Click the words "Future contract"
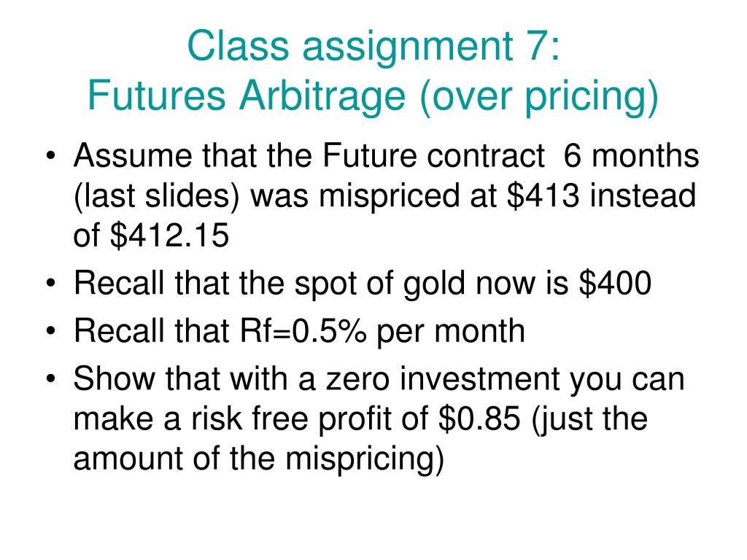Viewport: 747px width, 560px height. [433, 156]
